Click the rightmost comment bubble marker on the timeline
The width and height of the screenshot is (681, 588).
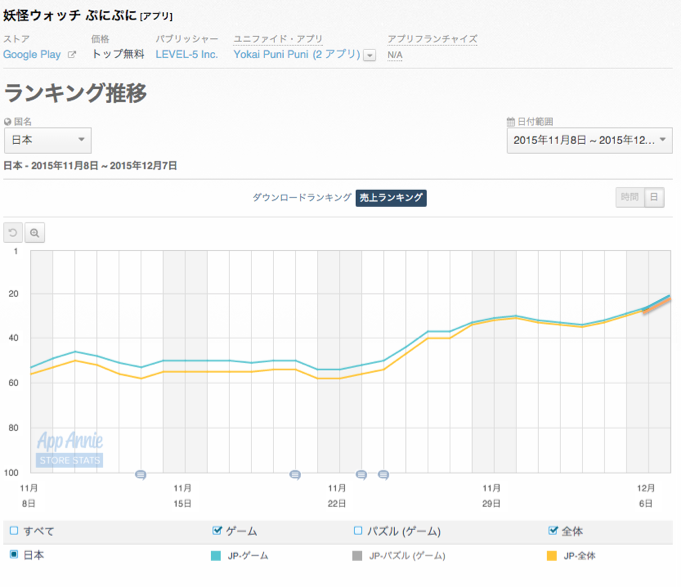tap(383, 474)
